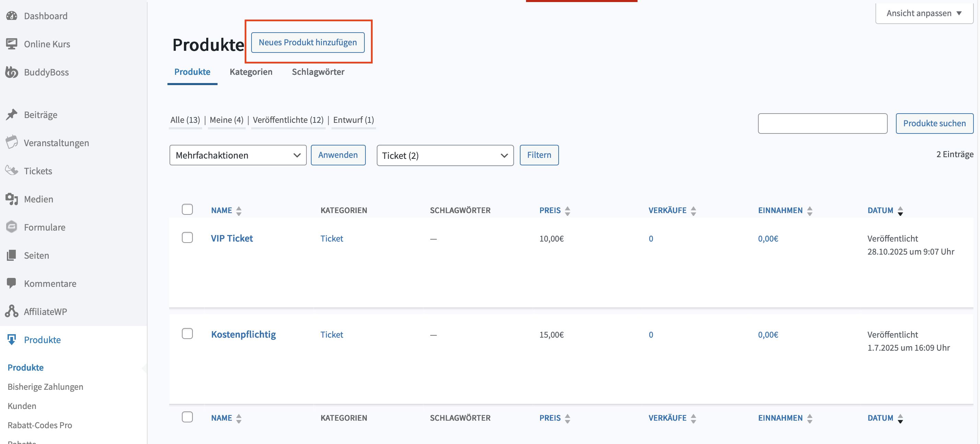
Task: Toggle the select-all checkbox in table header
Action: click(x=187, y=209)
